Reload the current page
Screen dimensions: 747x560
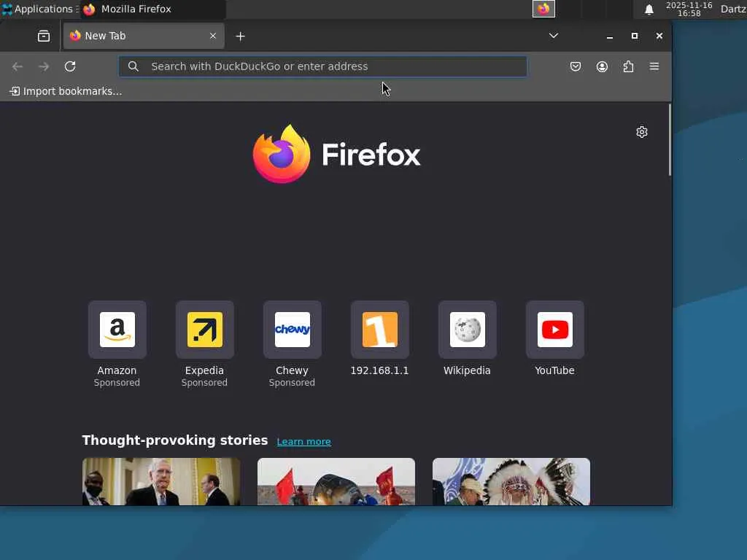point(70,66)
